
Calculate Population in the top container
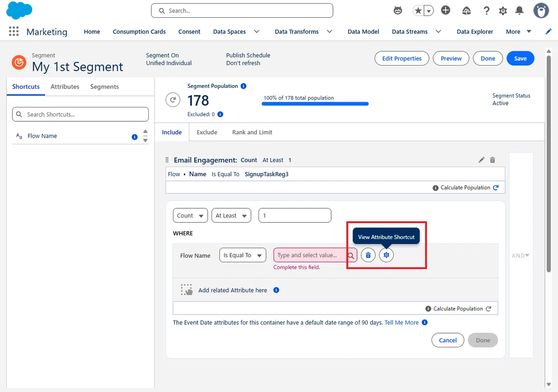pos(466,187)
